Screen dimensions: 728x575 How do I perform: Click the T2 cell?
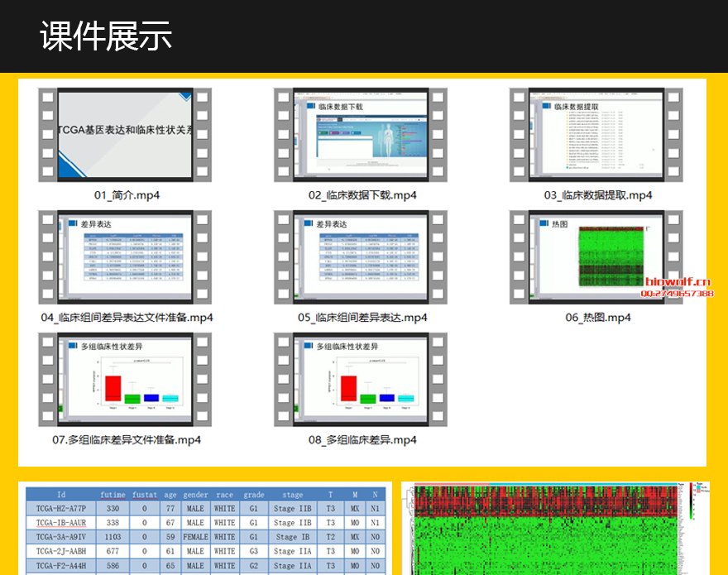pos(331,537)
